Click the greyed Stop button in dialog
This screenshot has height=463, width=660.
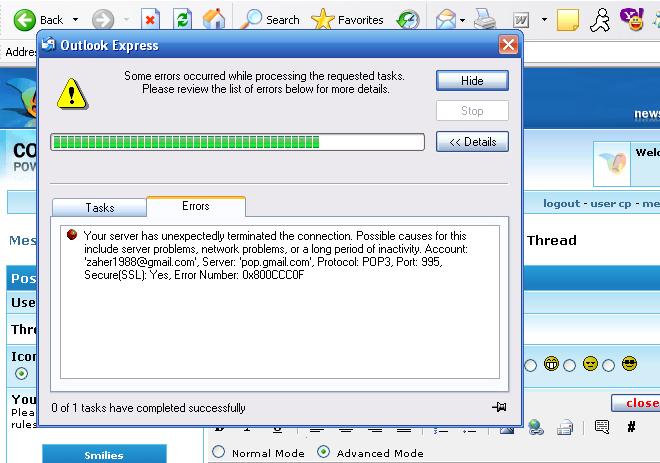(x=472, y=111)
